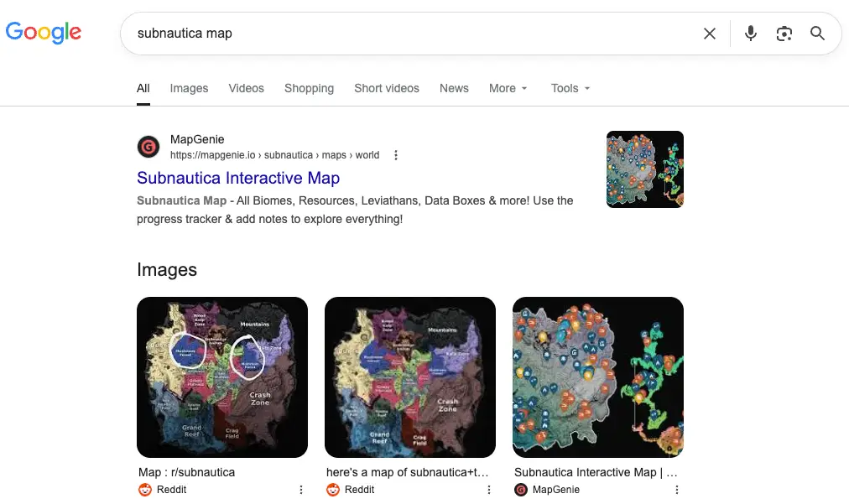Click the 'Subnautica Interactive Map |' image caption
Image resolution: width=849 pixels, height=504 pixels.
click(x=596, y=473)
